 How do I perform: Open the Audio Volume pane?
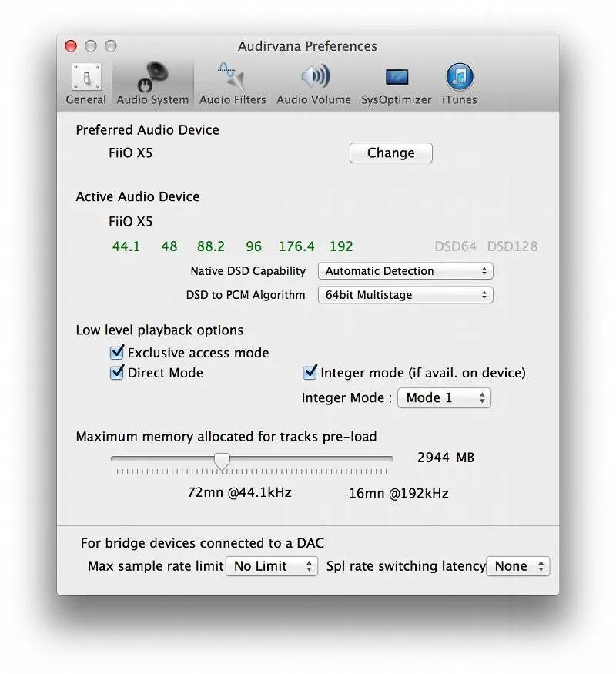tap(313, 84)
